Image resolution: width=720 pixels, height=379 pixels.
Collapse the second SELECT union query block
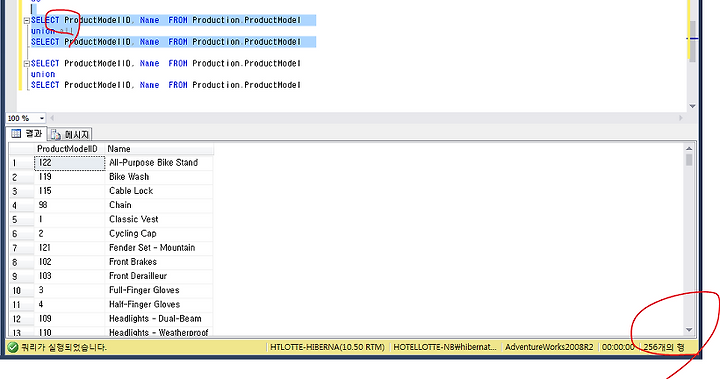point(27,64)
